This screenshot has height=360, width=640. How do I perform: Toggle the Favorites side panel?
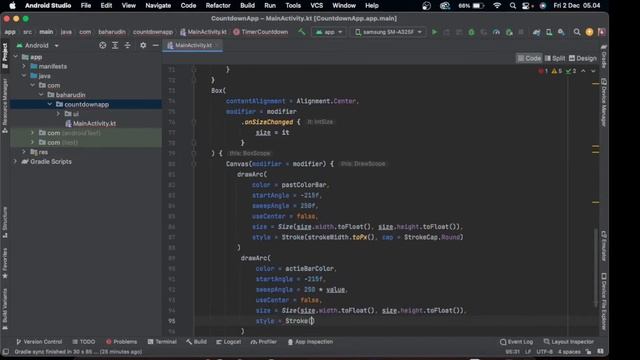click(5, 263)
